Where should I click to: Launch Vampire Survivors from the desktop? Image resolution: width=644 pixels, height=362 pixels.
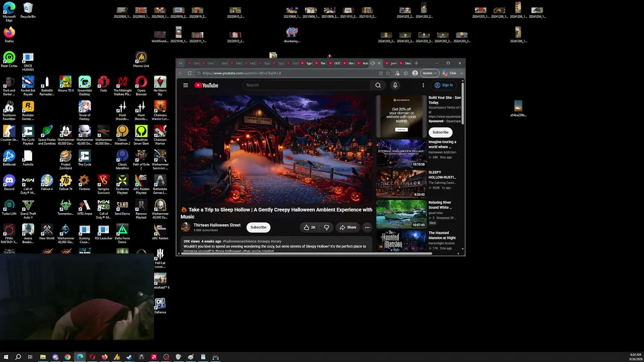point(104,185)
